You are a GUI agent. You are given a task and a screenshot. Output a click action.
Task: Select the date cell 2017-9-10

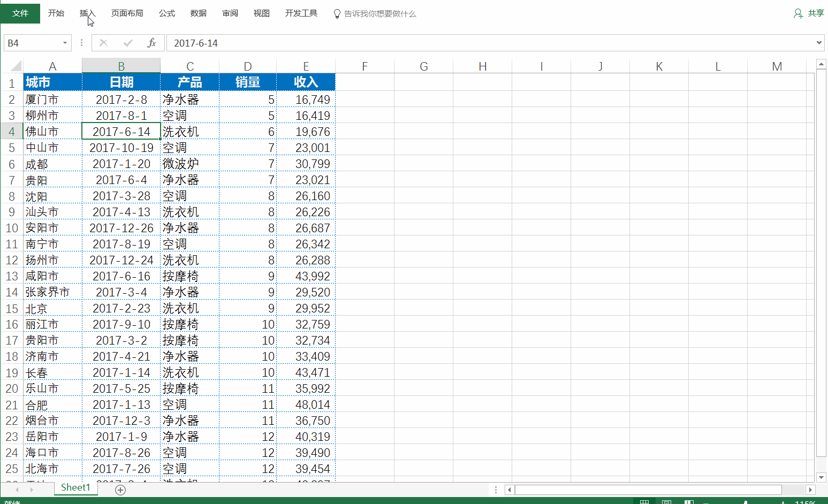click(121, 324)
